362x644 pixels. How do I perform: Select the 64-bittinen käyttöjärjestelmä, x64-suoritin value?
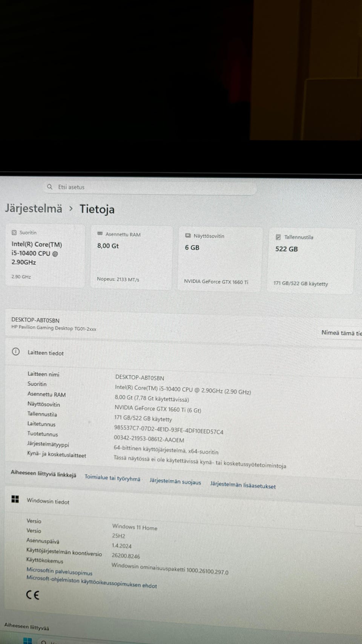166,450
